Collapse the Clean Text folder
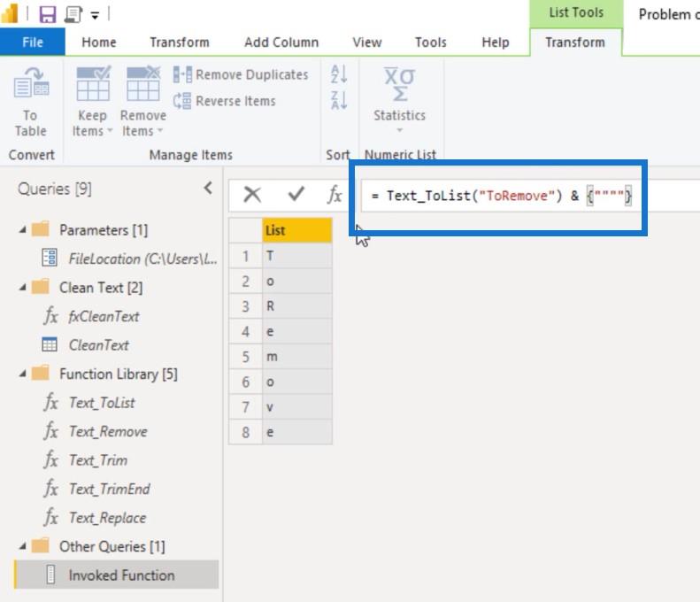This screenshot has width=700, height=602. (x=22, y=288)
